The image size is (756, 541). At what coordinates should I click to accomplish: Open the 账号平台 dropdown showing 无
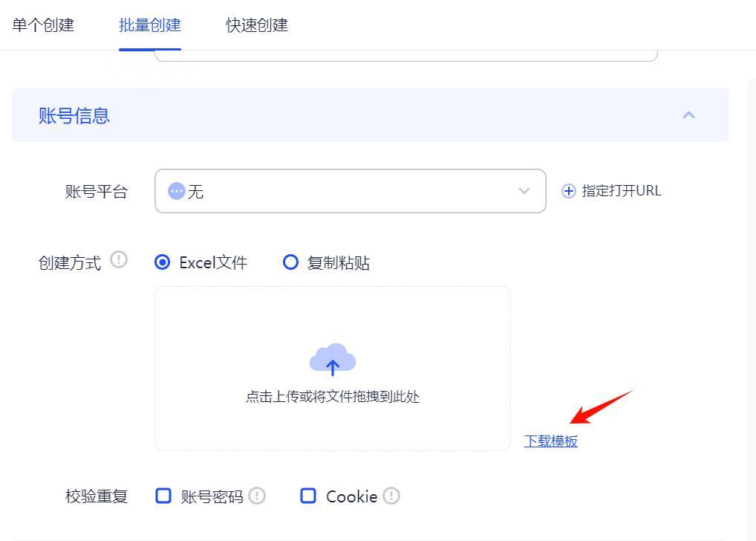[x=350, y=191]
